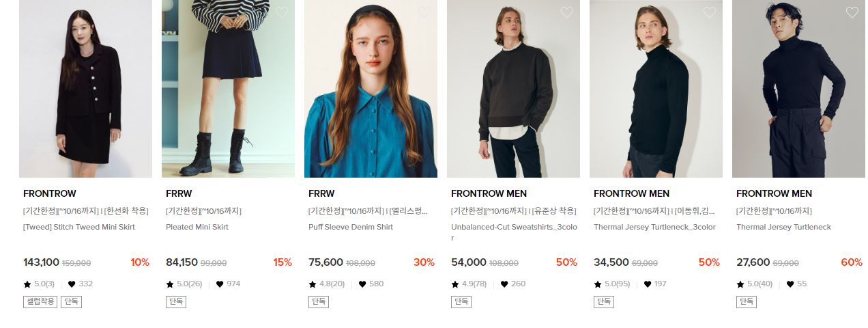This screenshot has width=868, height=328.
Task: Tap heart icon on 60% off Turtleneck image
Action: point(852,12)
